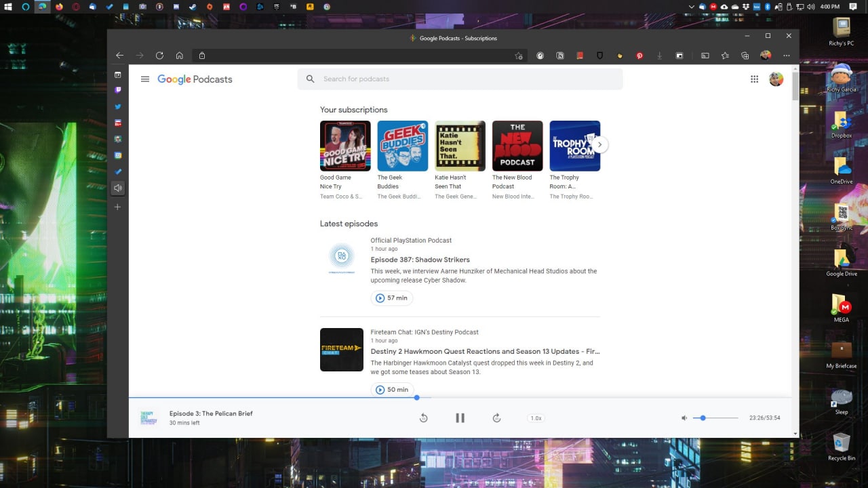
Task: Open Episode 3: The Pelican Brief in player
Action: (211, 413)
